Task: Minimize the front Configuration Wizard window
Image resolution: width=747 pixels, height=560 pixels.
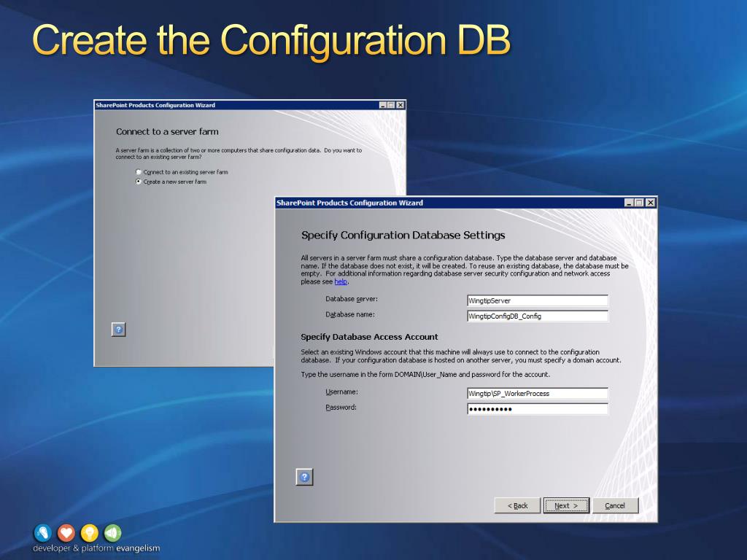Action: 629,203
